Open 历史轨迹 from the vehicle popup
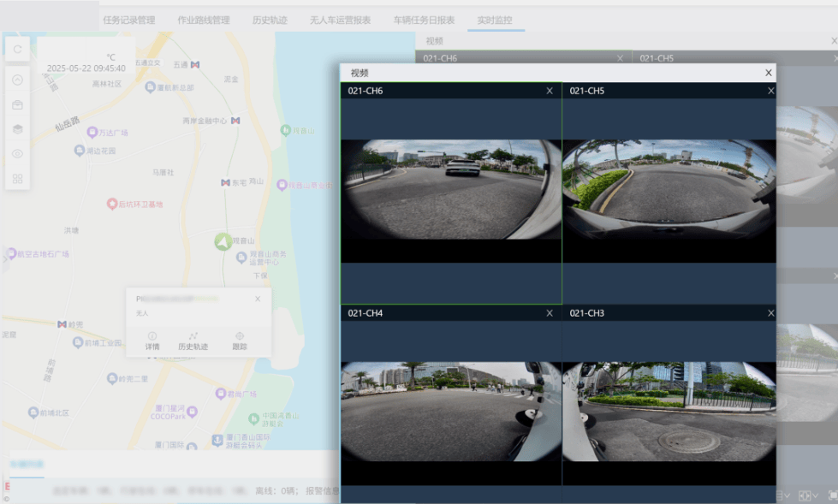Viewport: 838px width, 504px height. click(x=193, y=341)
